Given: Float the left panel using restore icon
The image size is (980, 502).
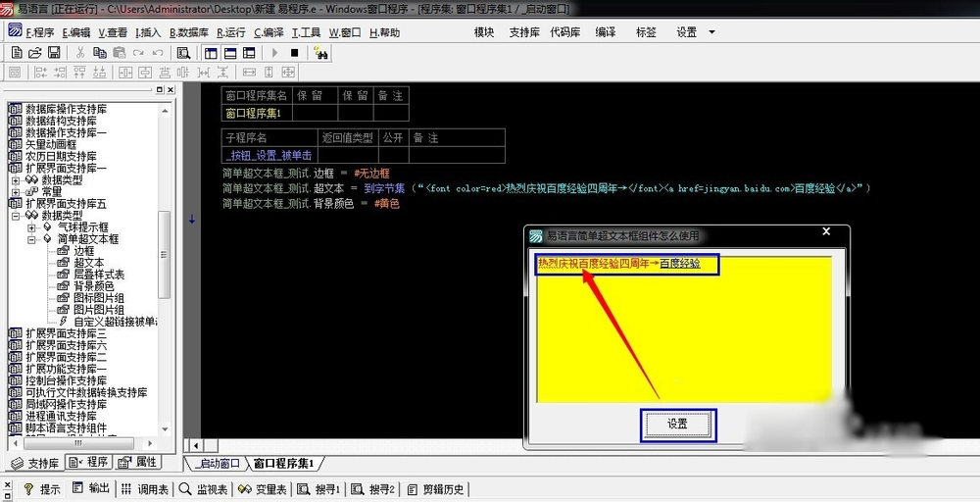Looking at the screenshot, I should click(x=160, y=90).
